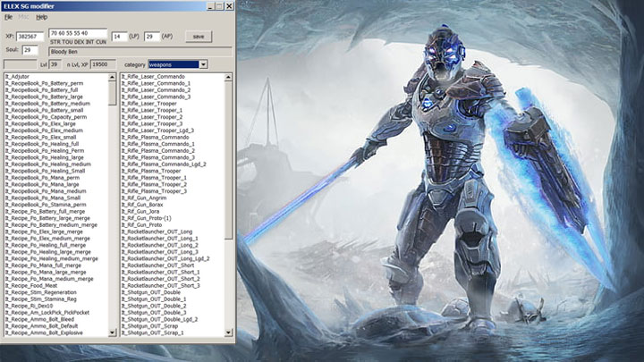Screen dimensions: 644x362
Task: Click the n Lvl XP 19500 field
Action: click(x=103, y=64)
